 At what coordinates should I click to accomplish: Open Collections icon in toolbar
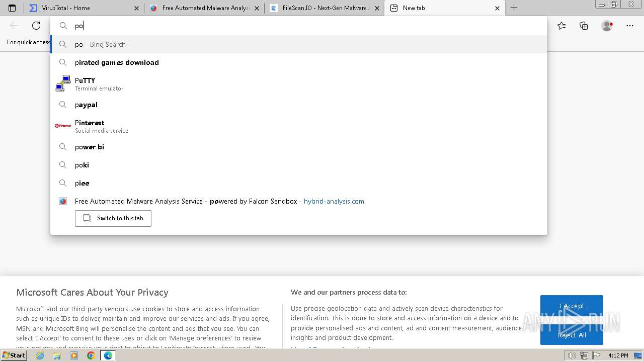tap(584, 26)
